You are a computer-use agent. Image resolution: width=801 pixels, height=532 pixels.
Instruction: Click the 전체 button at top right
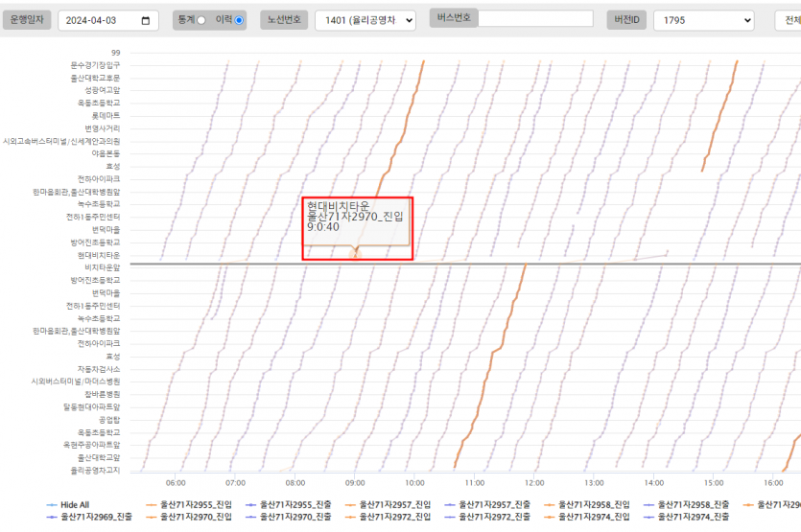790,20
